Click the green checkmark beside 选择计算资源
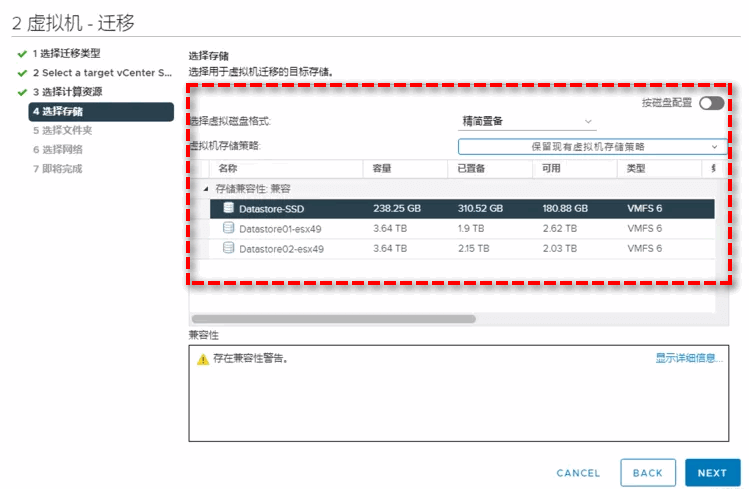Screen dimensions: 749x489 22,92
